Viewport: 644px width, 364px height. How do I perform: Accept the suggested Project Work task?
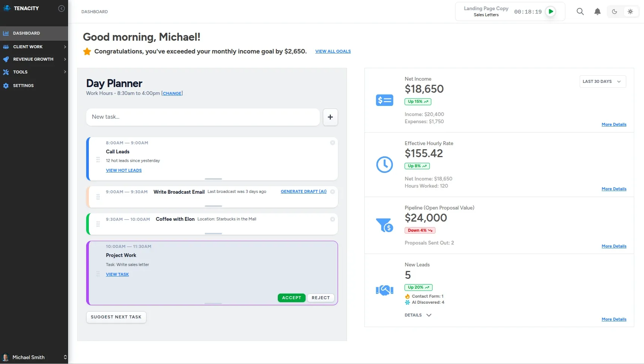coord(291,298)
